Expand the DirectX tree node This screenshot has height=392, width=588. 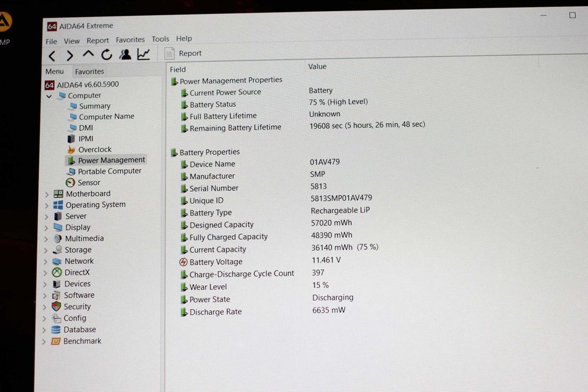click(45, 273)
